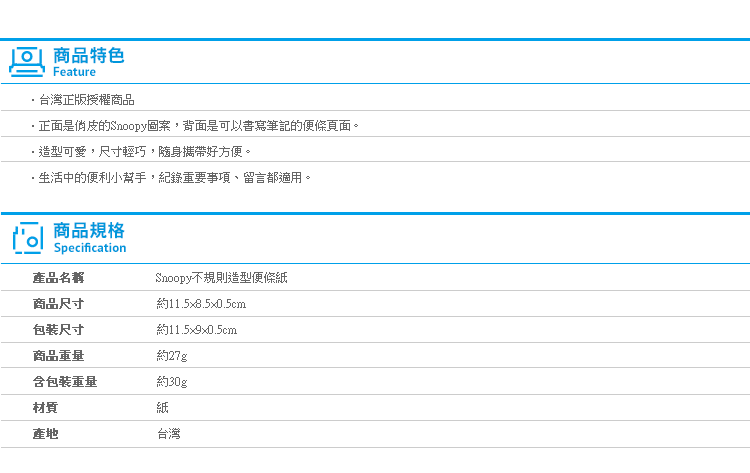Click the 商品規格 heading text
Screen dimensions: 750x473
pyautogui.click(x=88, y=230)
